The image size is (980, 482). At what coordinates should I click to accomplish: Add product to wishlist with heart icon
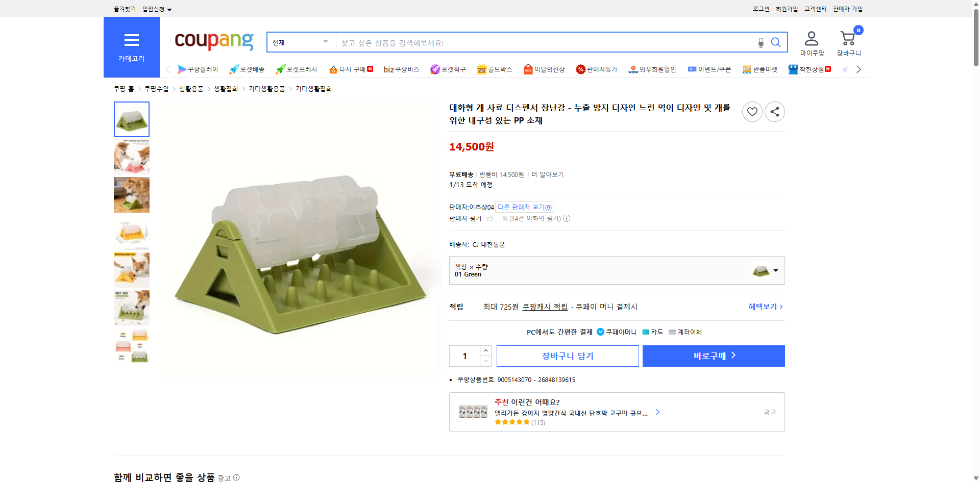[x=752, y=111]
